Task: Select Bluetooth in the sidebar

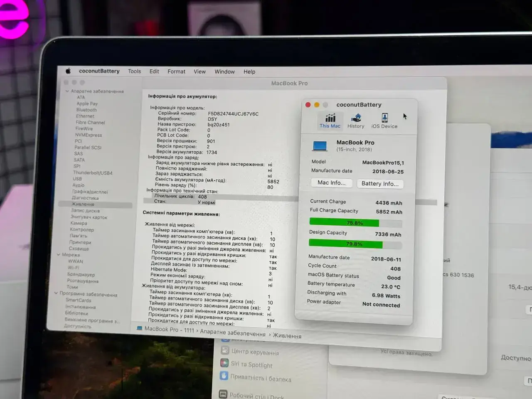Action: [x=86, y=110]
